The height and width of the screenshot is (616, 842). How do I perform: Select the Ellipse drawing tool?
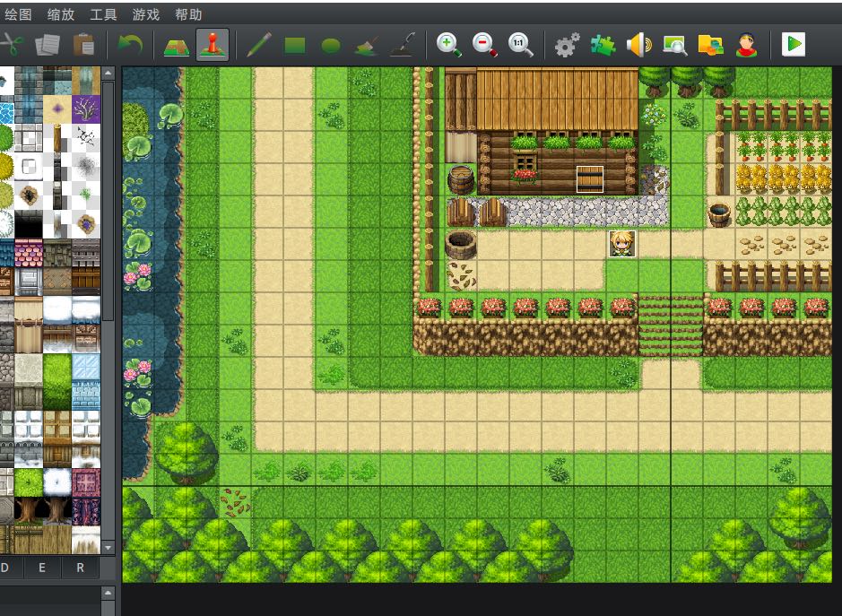(331, 47)
